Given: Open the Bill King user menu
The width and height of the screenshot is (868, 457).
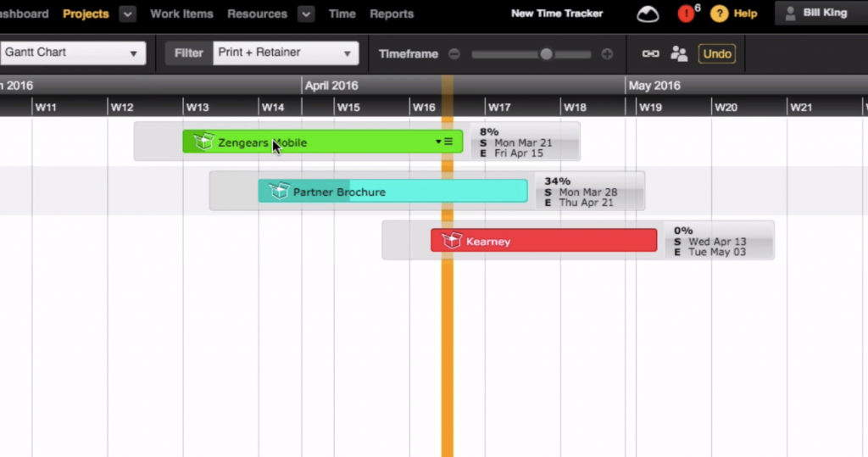Looking at the screenshot, I should (821, 14).
